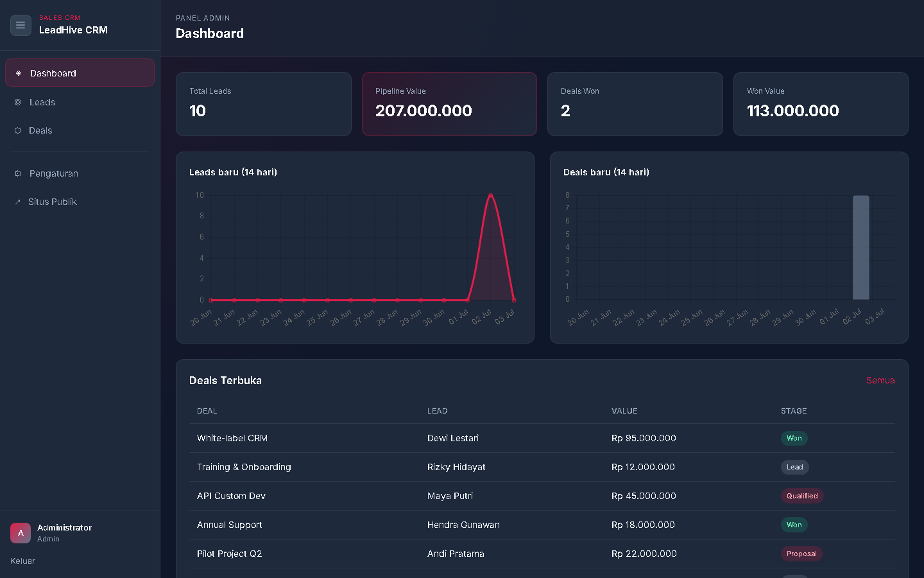Viewport: 924px width, 578px height.
Task: Click Annual Support deal name
Action: point(230,525)
